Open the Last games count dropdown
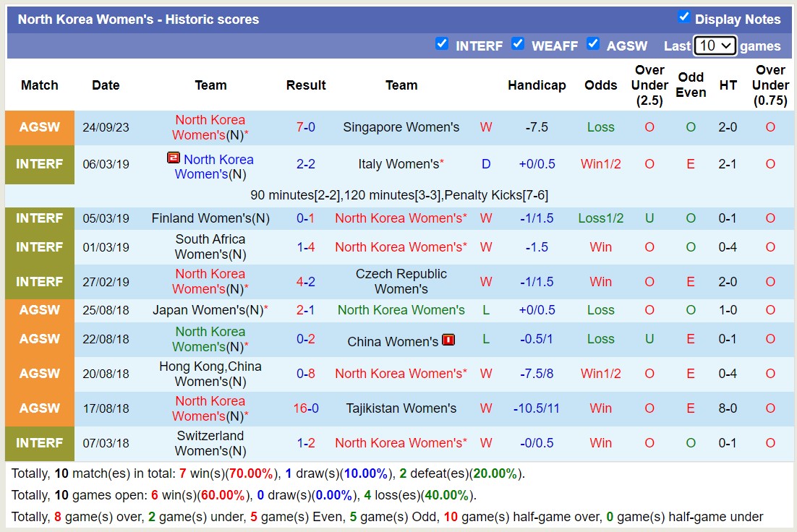This screenshot has height=532, width=797. coord(715,46)
